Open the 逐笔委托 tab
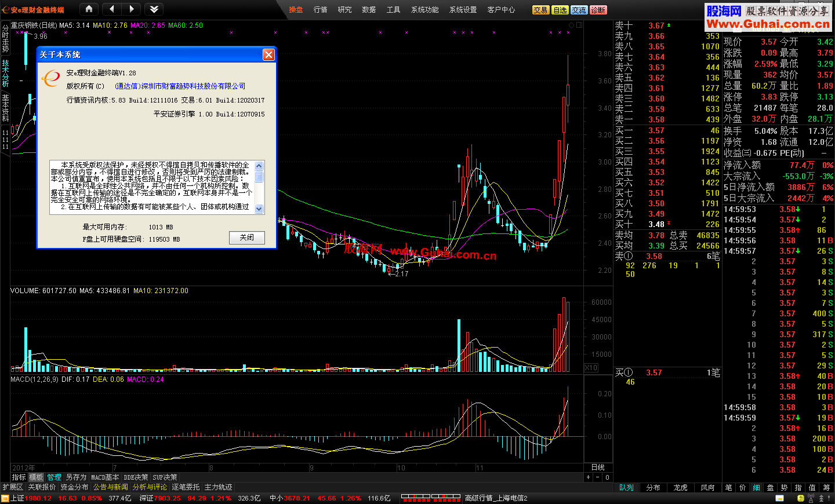The height and width of the screenshot is (504, 835). coord(186,487)
